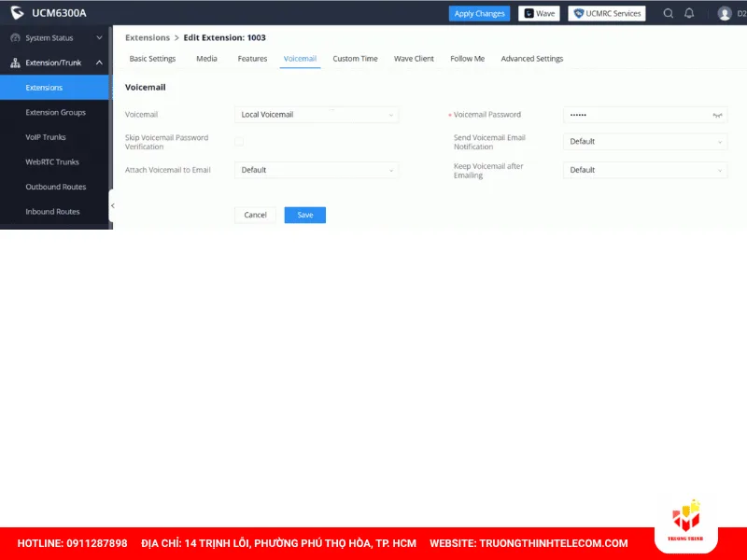747x560 pixels.
Task: Click the Voicemail section heading
Action: 146,87
